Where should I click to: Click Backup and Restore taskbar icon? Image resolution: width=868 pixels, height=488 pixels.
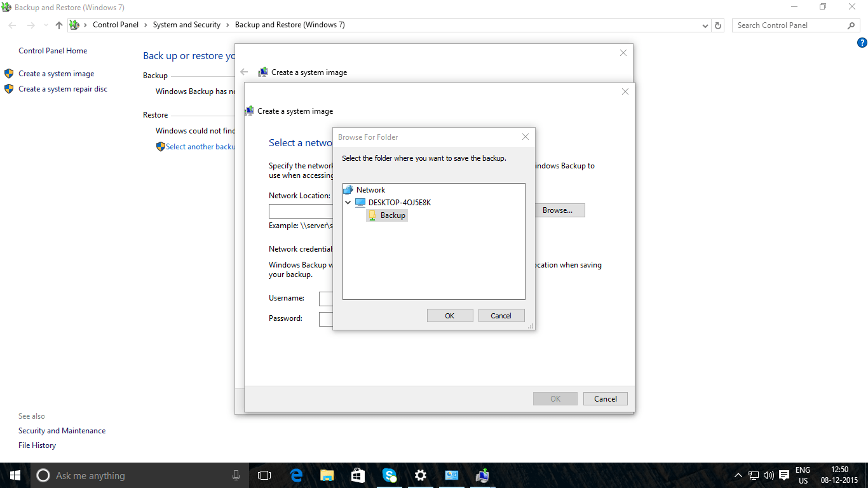pyautogui.click(x=482, y=475)
